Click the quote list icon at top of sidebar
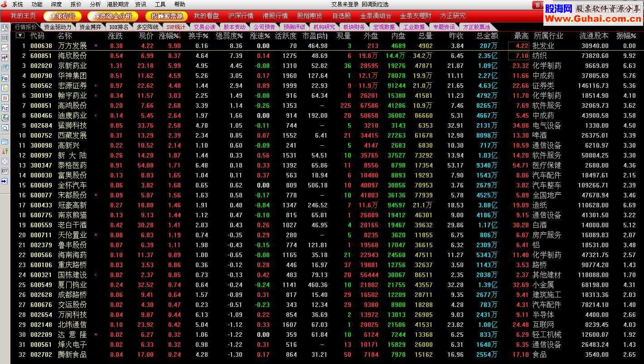This screenshot has height=364, width=644. tap(5, 28)
